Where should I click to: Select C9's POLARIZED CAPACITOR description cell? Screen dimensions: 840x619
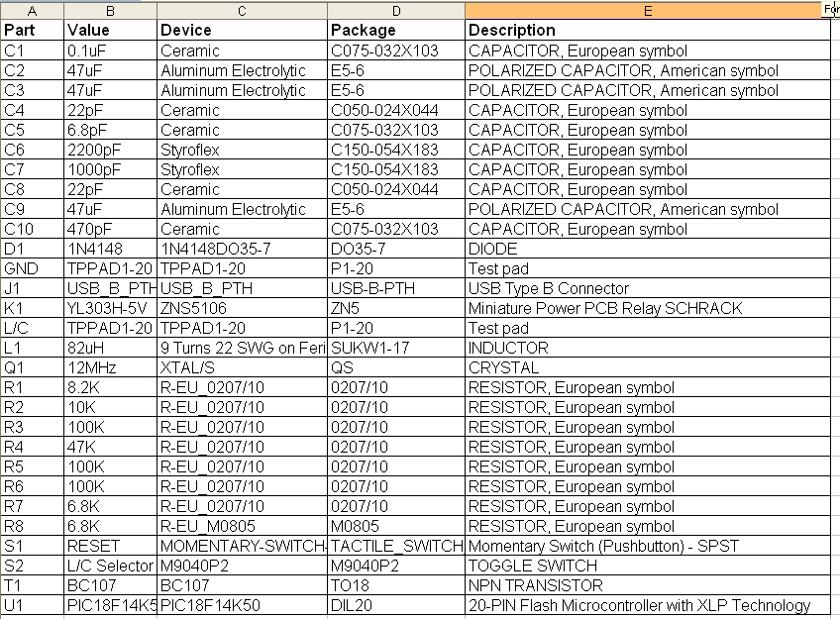(648, 209)
